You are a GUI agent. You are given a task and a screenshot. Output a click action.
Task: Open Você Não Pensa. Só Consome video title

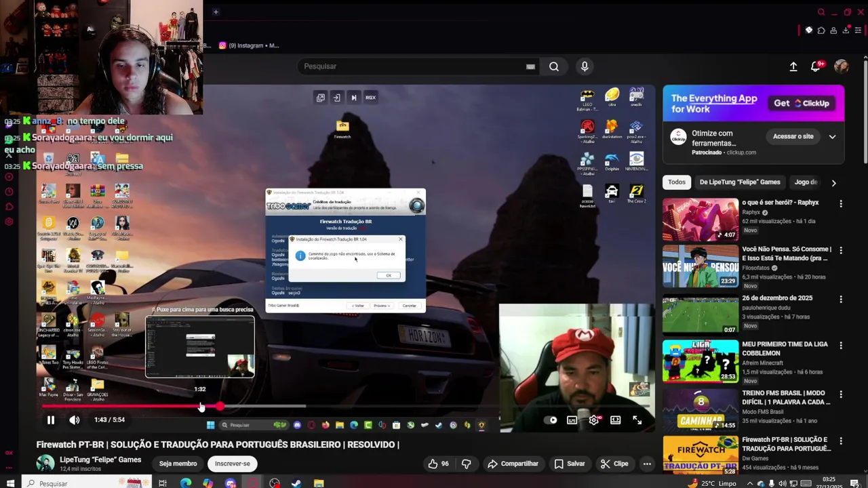787,253
